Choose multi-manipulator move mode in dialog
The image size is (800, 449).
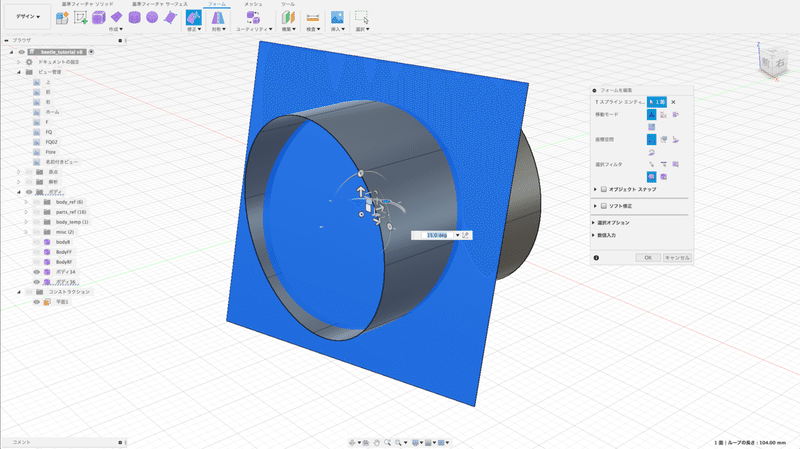pos(652,115)
